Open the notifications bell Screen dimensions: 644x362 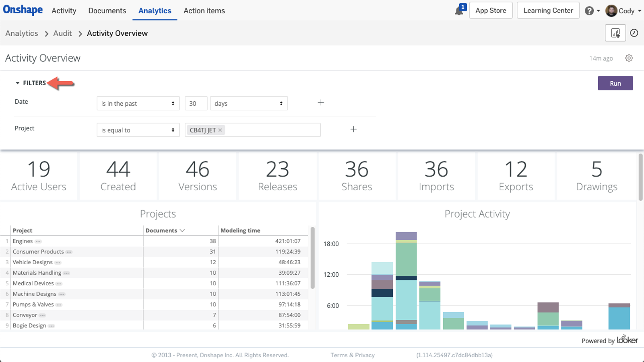[x=459, y=10]
